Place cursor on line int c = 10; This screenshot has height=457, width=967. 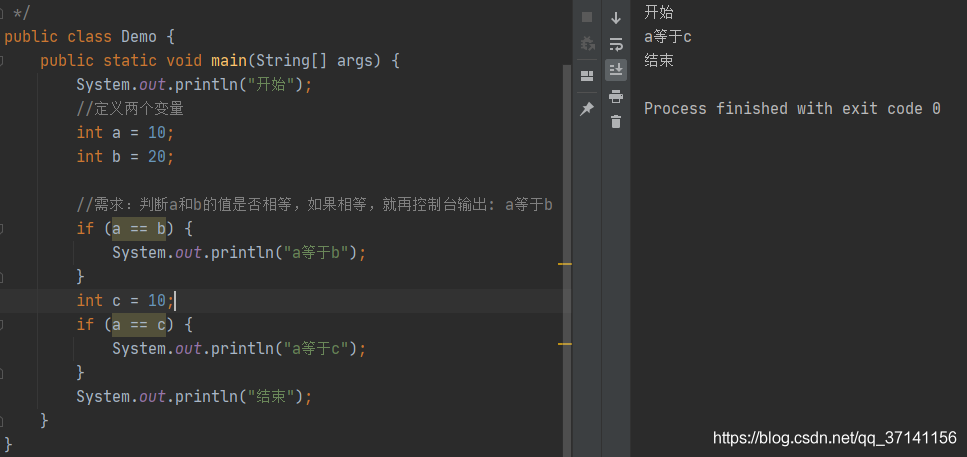point(125,301)
